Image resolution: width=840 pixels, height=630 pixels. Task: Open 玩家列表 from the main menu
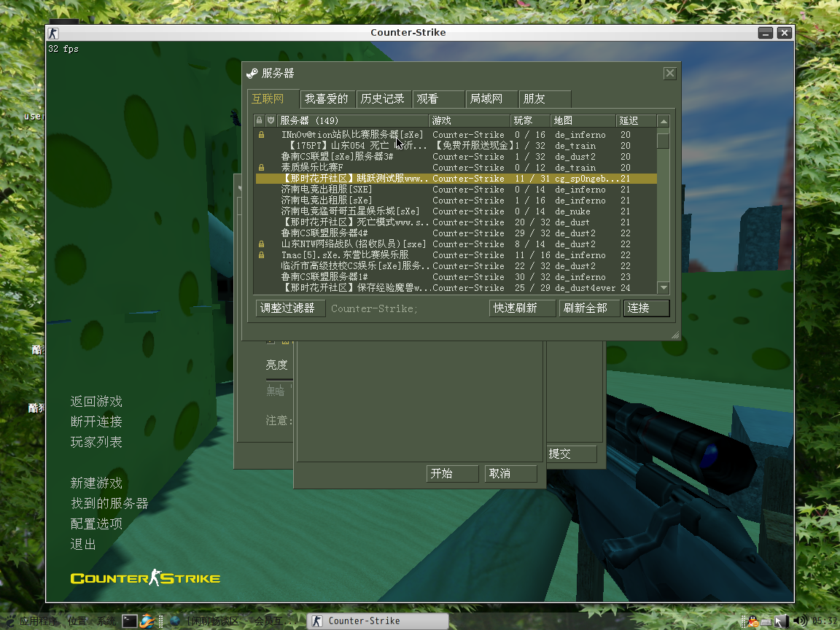(96, 442)
